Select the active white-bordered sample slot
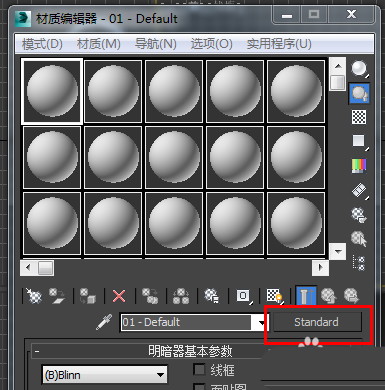This screenshot has height=390, width=385. tap(52, 91)
